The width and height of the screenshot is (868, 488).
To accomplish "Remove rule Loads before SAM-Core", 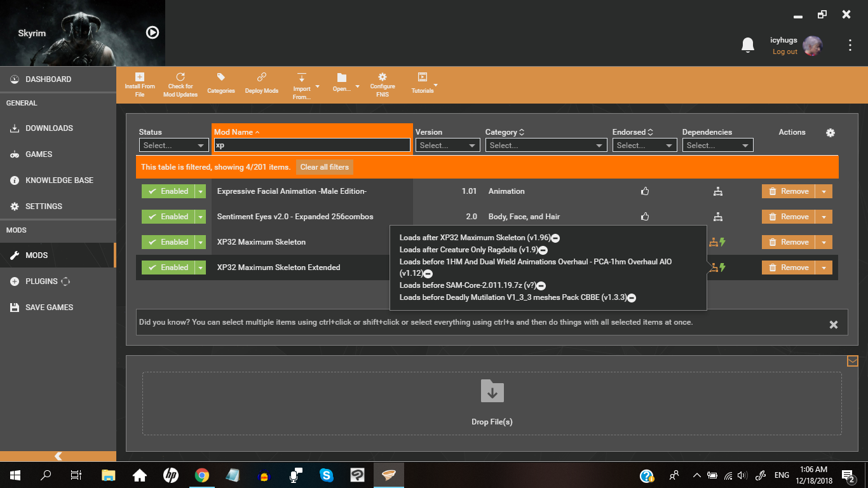I will (541, 286).
